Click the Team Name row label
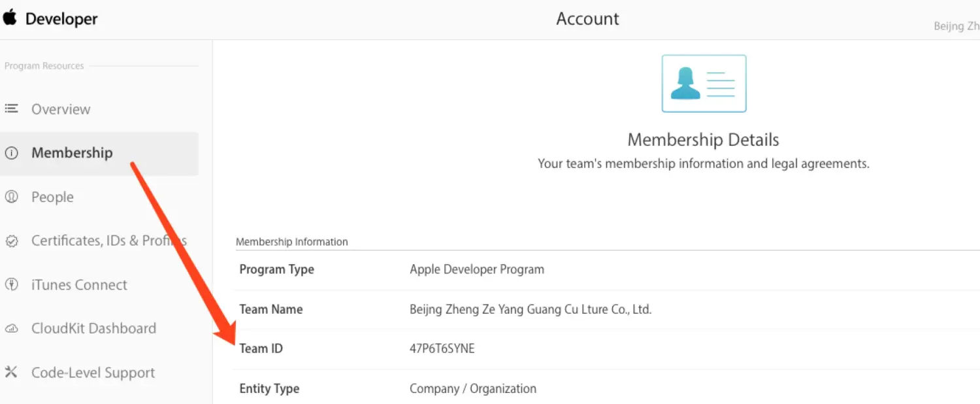This screenshot has height=404, width=980. pyautogui.click(x=270, y=309)
